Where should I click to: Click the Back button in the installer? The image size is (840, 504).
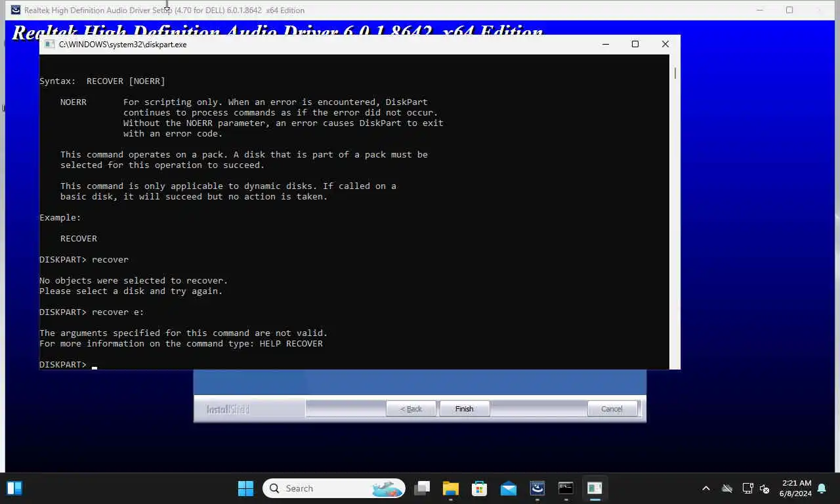click(411, 409)
